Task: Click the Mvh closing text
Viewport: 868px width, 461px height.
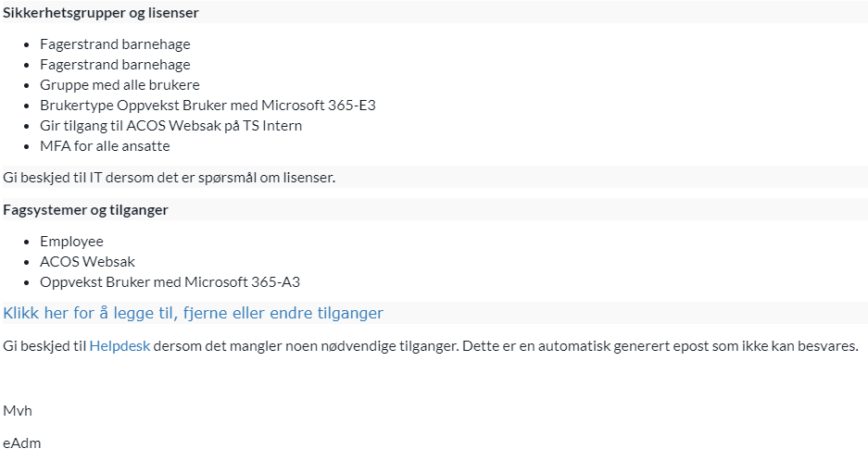Action: pyautogui.click(x=18, y=411)
